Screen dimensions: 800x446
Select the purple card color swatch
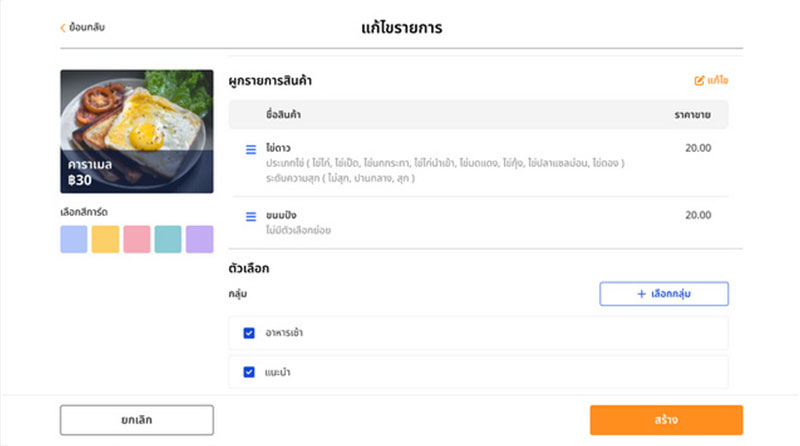(199, 239)
